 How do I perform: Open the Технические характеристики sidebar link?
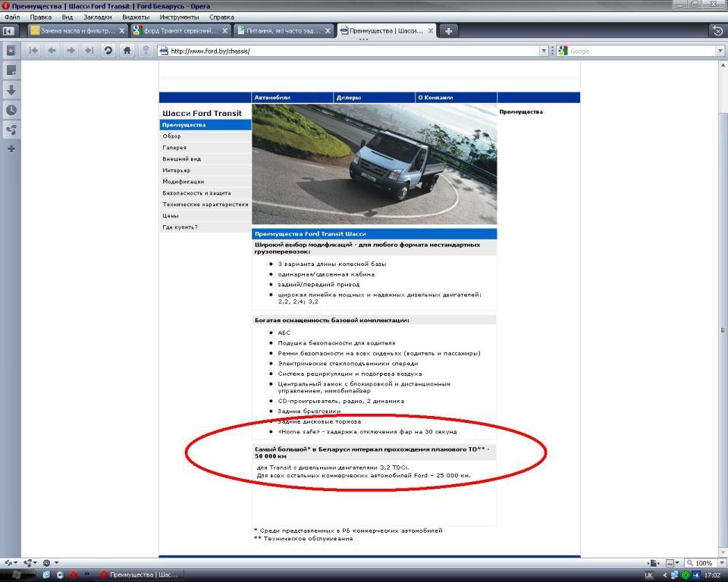(205, 205)
